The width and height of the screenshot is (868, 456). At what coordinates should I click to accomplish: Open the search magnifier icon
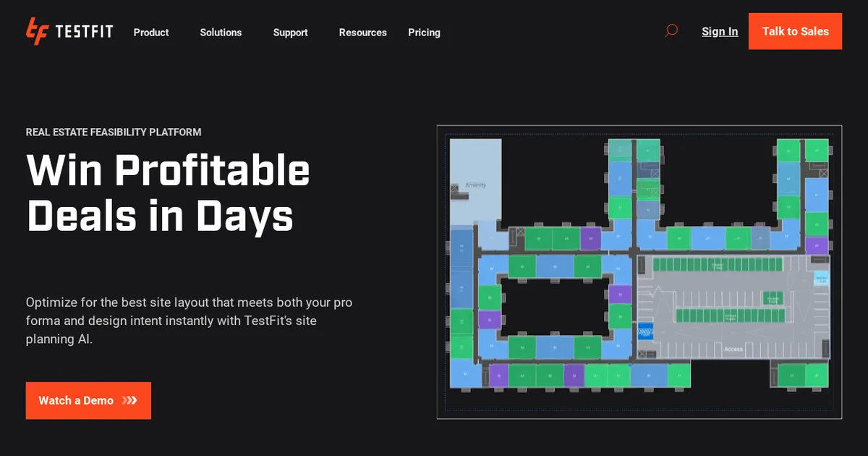[671, 31]
